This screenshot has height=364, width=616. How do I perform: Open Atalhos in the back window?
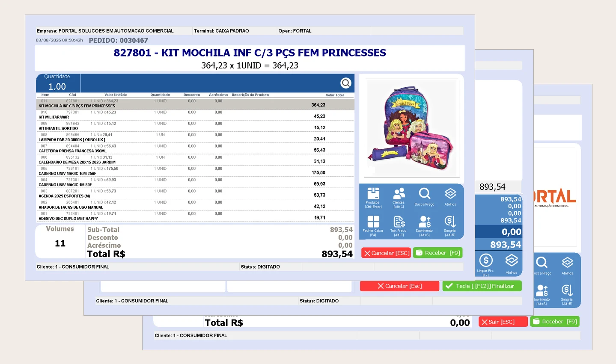(567, 266)
